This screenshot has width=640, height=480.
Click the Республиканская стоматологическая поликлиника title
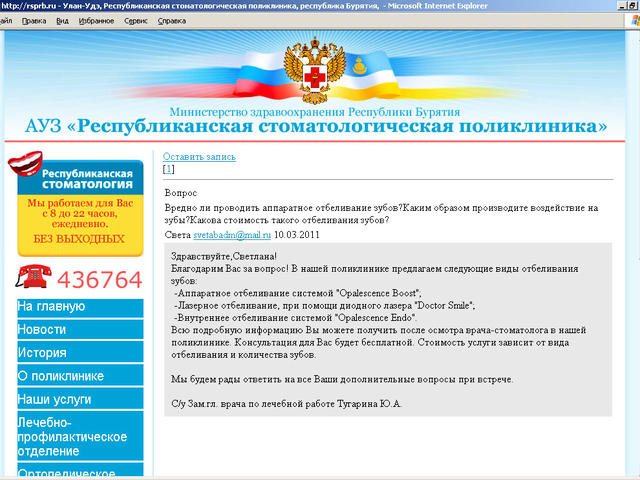316,126
